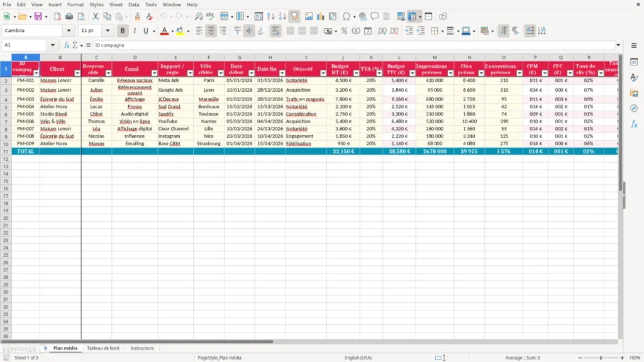The image size is (644, 362).
Task: Insert hyperlink globe icon
Action: [363, 16]
